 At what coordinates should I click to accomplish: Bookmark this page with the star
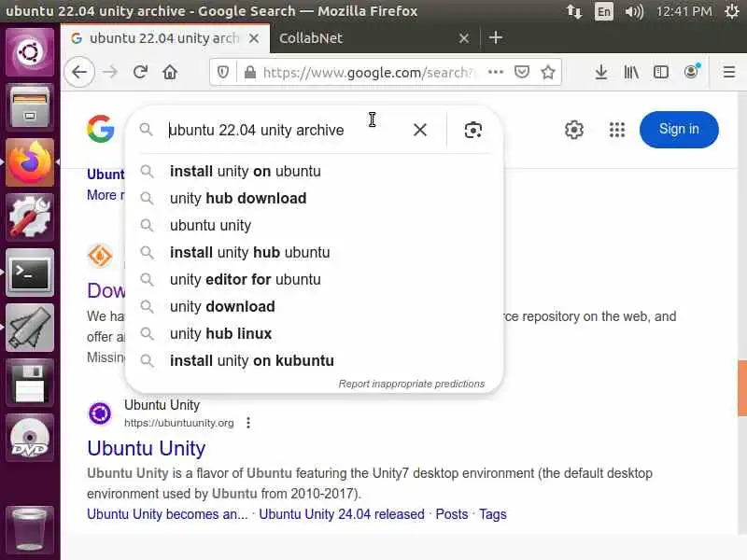pyautogui.click(x=548, y=73)
